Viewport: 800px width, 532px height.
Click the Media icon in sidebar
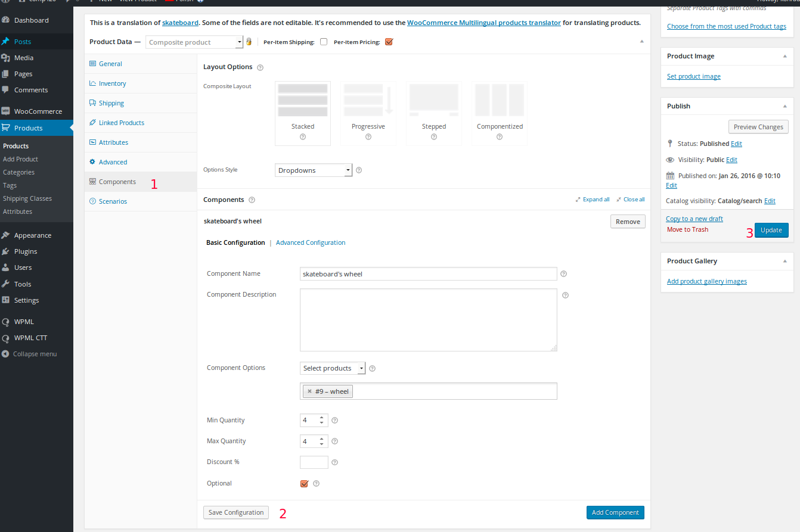6,58
